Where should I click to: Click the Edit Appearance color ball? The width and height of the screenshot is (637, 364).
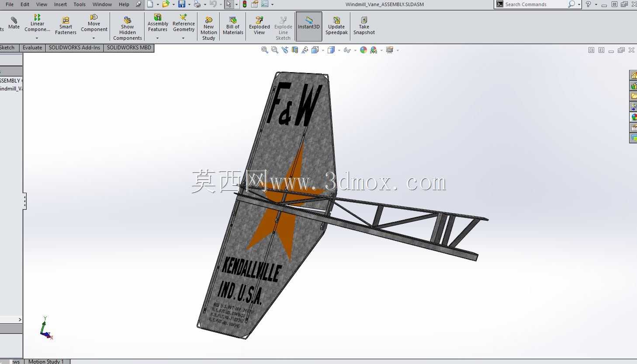click(x=364, y=50)
